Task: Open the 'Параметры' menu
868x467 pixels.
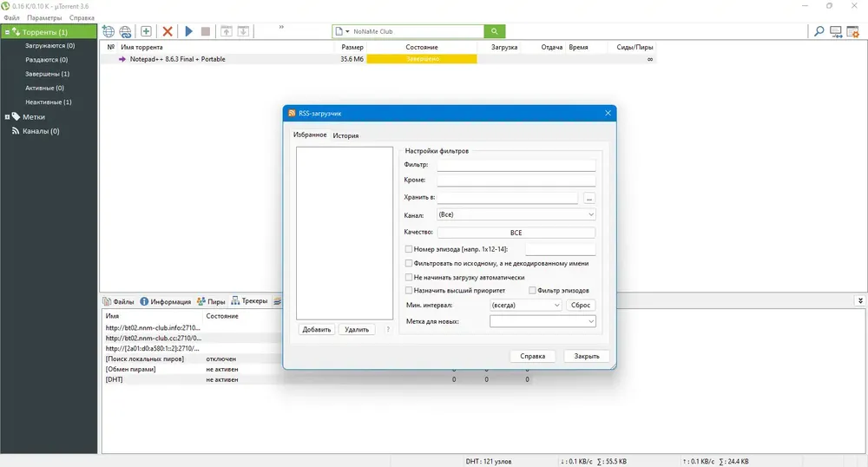Action: 44,17
